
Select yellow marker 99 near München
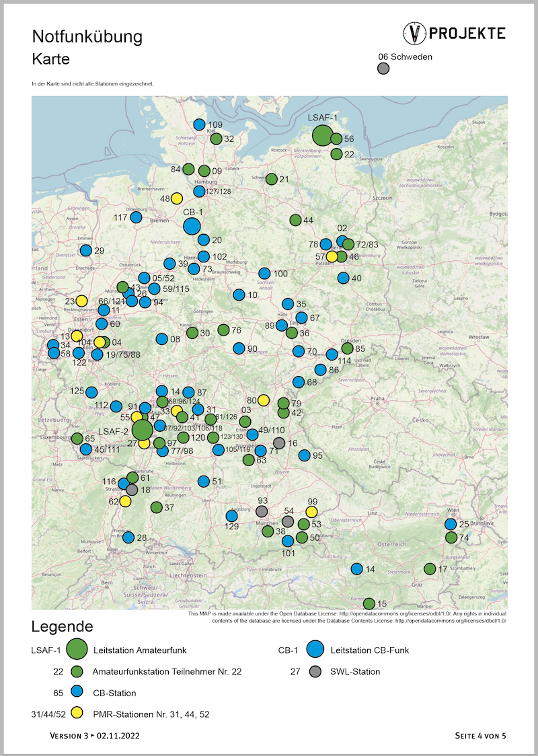[x=311, y=512]
